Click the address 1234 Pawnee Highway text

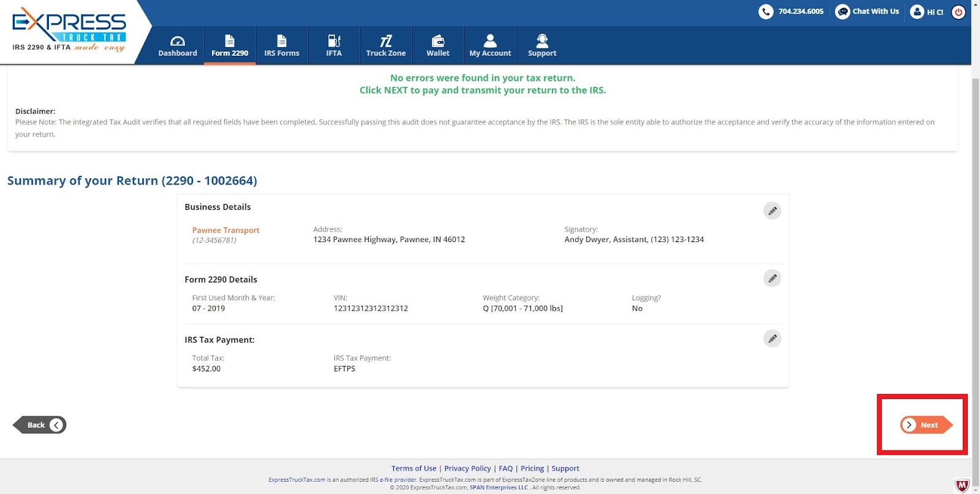click(389, 240)
